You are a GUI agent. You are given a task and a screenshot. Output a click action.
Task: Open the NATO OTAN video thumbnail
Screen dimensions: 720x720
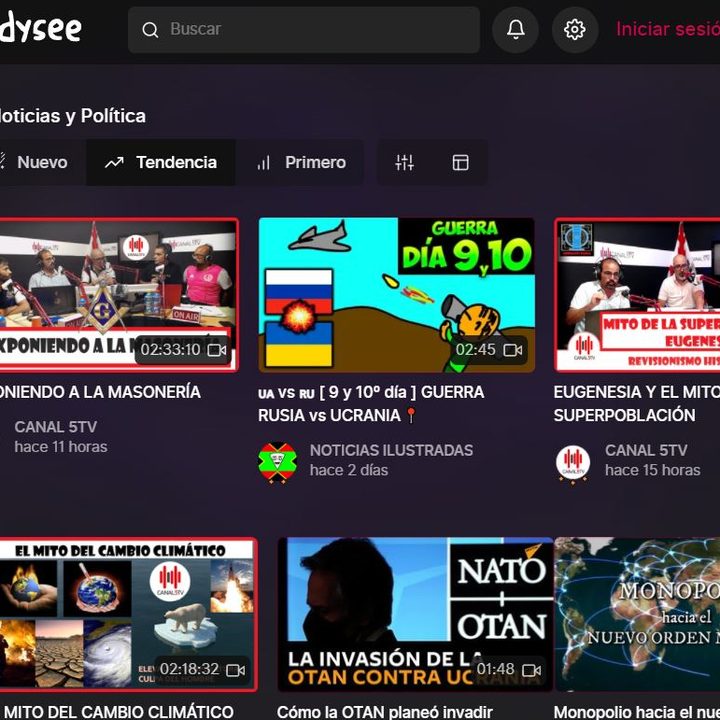pos(415,614)
